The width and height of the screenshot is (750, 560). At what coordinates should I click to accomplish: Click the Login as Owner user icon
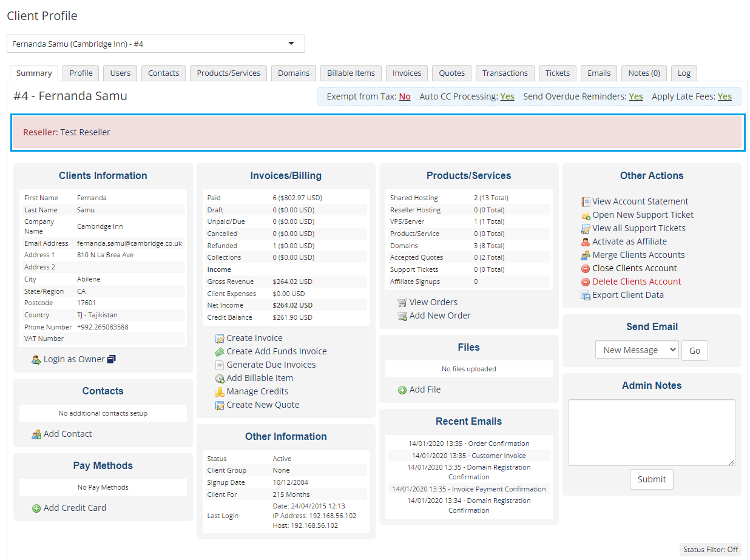pos(36,360)
